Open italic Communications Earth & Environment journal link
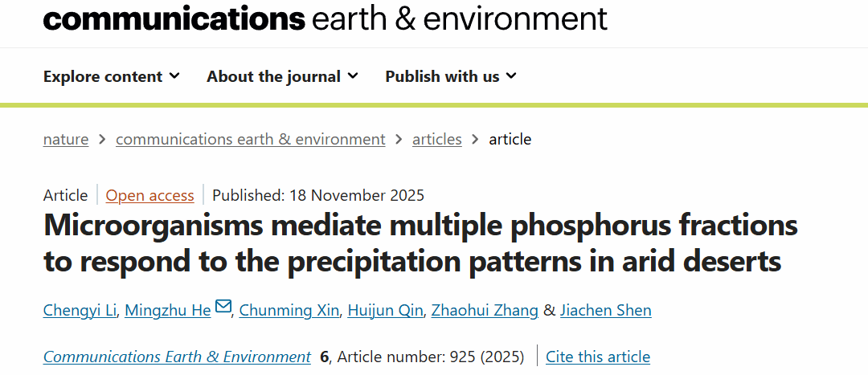868x375 pixels. tap(177, 357)
